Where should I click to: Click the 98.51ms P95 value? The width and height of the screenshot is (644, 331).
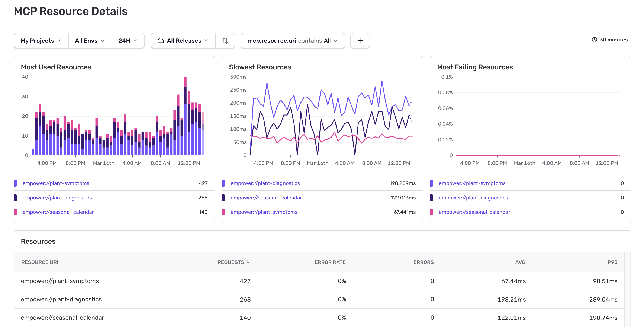coord(605,281)
